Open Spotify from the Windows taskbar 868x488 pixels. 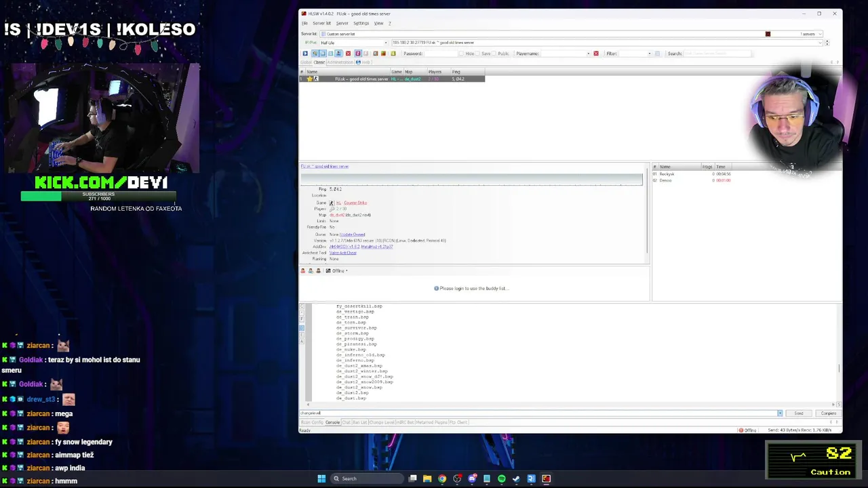pyautogui.click(x=501, y=479)
